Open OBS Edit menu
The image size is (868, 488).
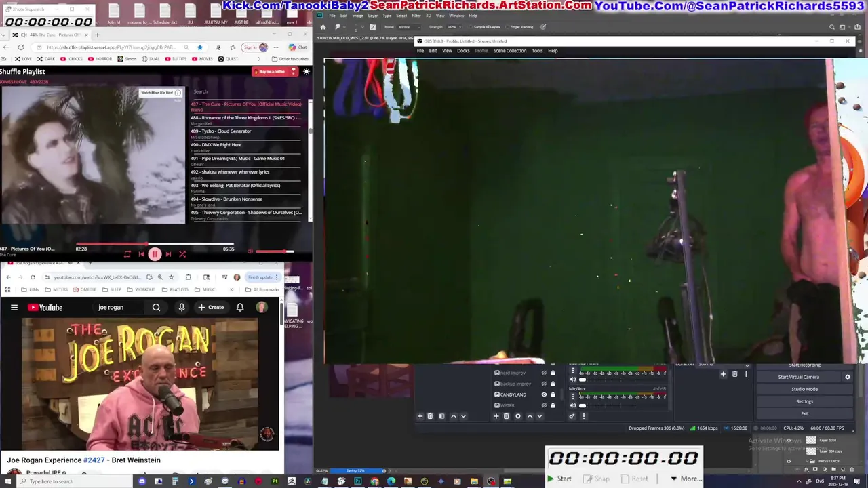pos(433,51)
